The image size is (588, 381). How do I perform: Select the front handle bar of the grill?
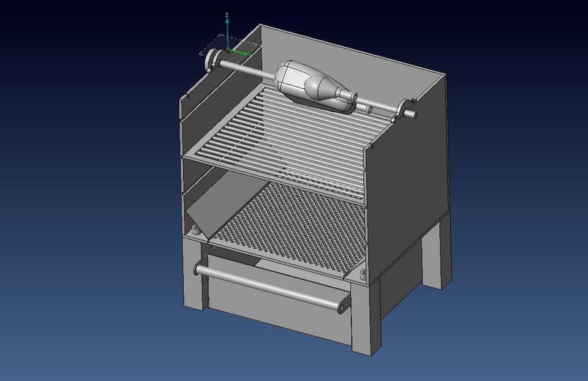coord(269,288)
